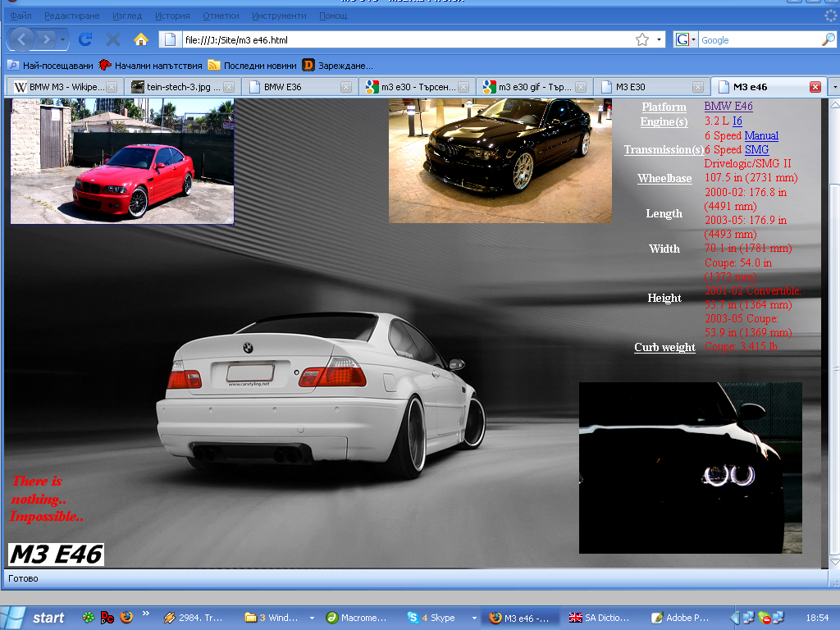Open the black M3 photo thumbnail
The image size is (840, 630).
(500, 161)
